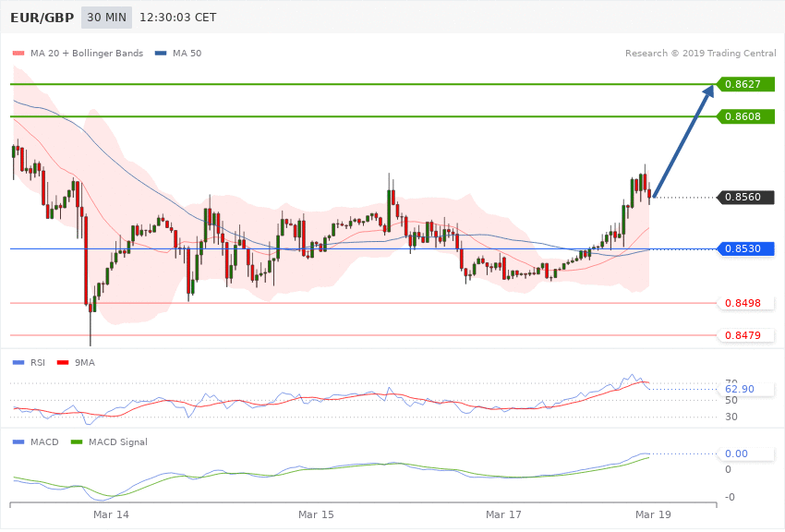Click the 12:30:03 CET timestamp
The width and height of the screenshot is (785, 532).
[x=177, y=18]
